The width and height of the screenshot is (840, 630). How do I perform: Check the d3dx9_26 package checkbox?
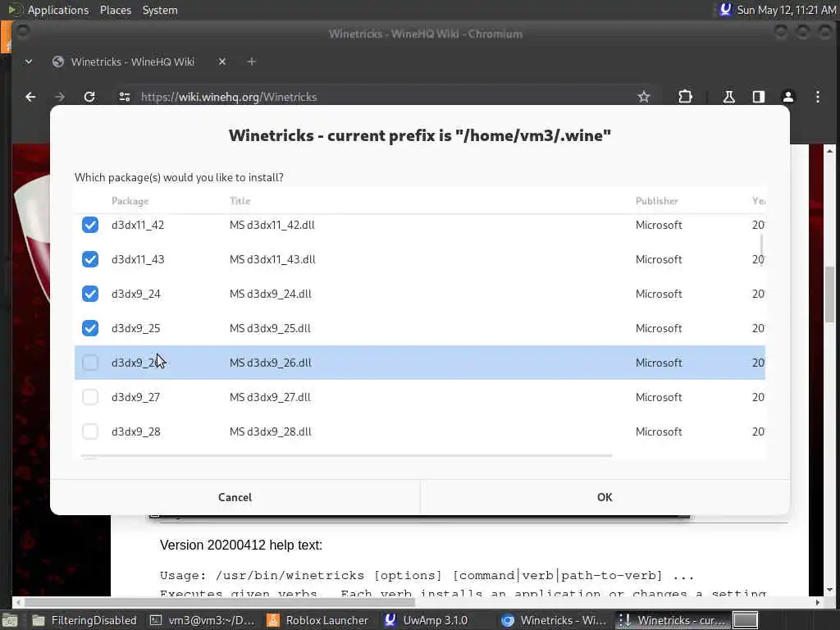[90, 363]
